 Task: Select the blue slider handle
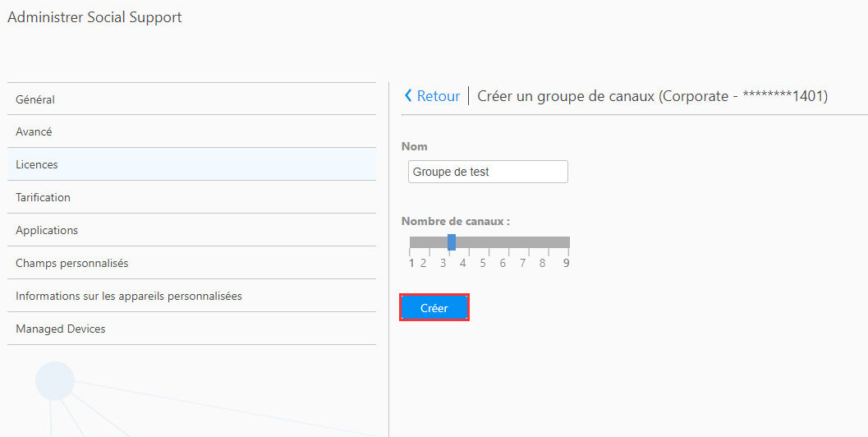[452, 242]
